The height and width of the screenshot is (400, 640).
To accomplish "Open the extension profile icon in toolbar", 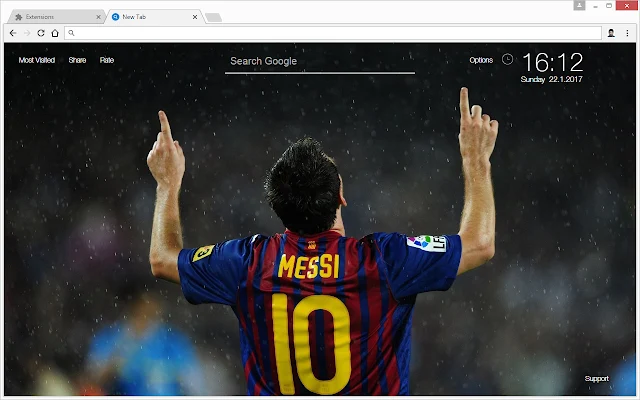I will click(x=611, y=33).
